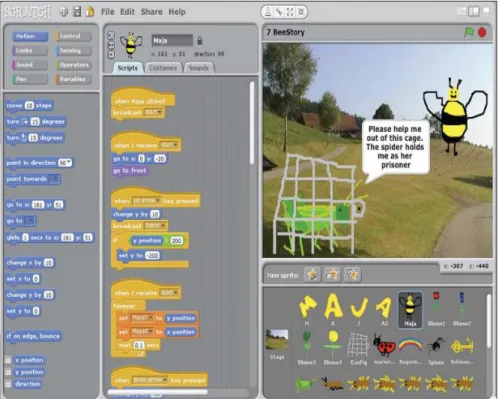Click the move 10 steps block
499x399 pixels.
point(29,105)
